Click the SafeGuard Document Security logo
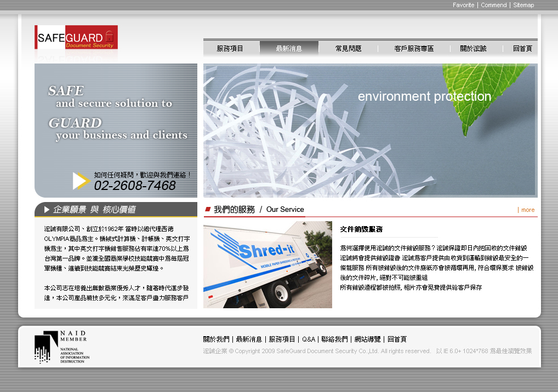Screen dimensions: 558x392 pyautogui.click(x=76, y=38)
